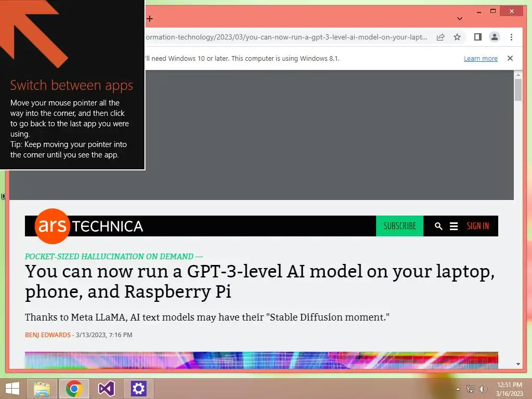The width and height of the screenshot is (532, 399).
Task: Open File Explorer from the taskbar
Action: [x=42, y=389]
